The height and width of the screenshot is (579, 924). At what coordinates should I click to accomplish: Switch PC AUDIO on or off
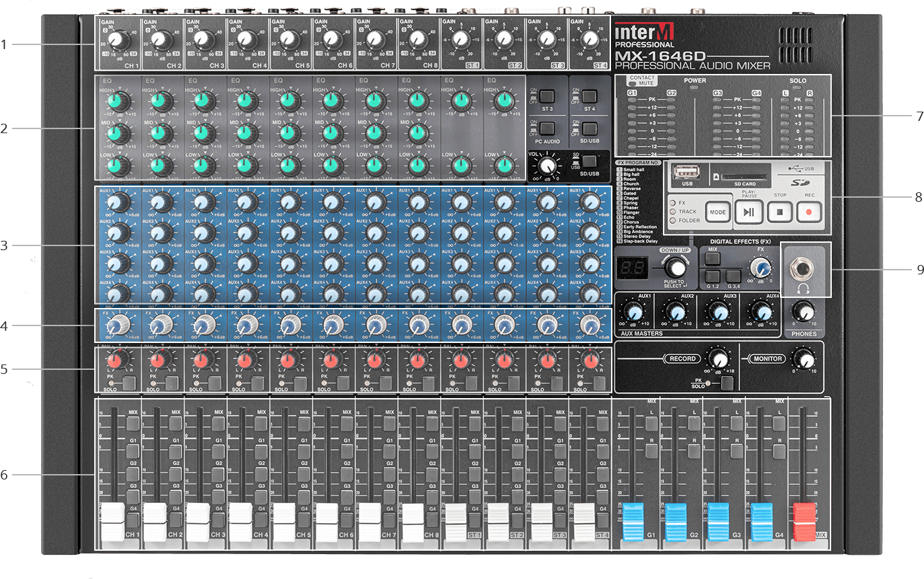click(x=546, y=128)
